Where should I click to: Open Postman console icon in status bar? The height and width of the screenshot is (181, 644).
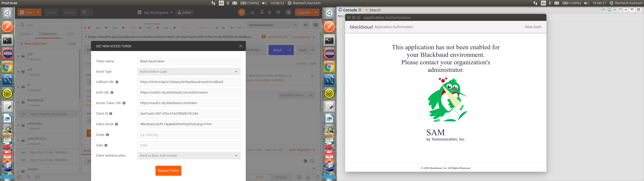[x=37, y=177]
